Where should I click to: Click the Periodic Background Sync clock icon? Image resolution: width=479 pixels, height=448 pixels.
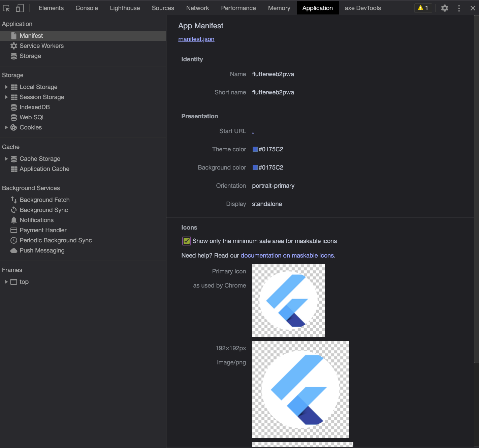[14, 240]
